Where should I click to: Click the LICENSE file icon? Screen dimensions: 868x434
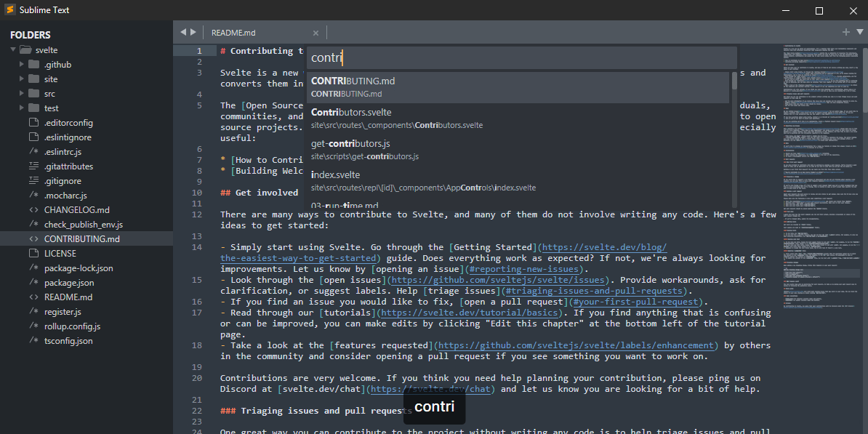(x=33, y=254)
